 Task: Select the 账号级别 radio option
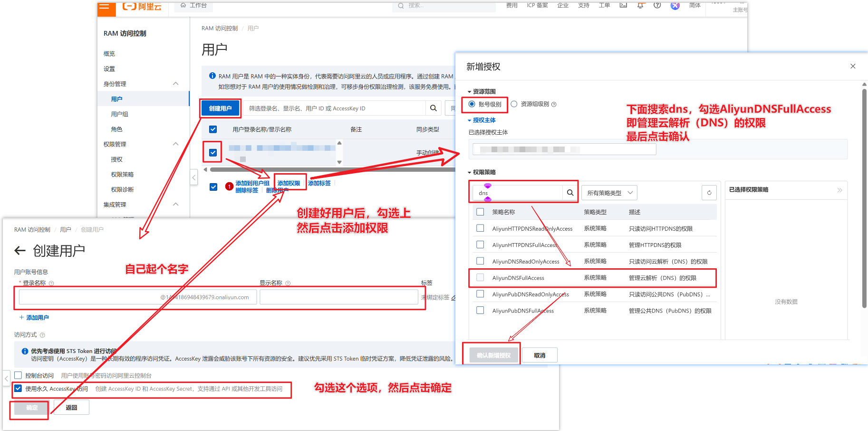click(472, 104)
